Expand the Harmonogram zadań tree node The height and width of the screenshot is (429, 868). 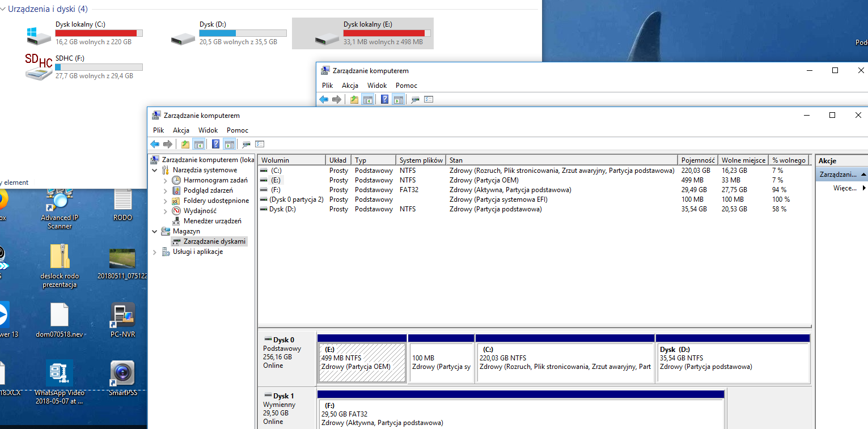pyautogui.click(x=165, y=180)
